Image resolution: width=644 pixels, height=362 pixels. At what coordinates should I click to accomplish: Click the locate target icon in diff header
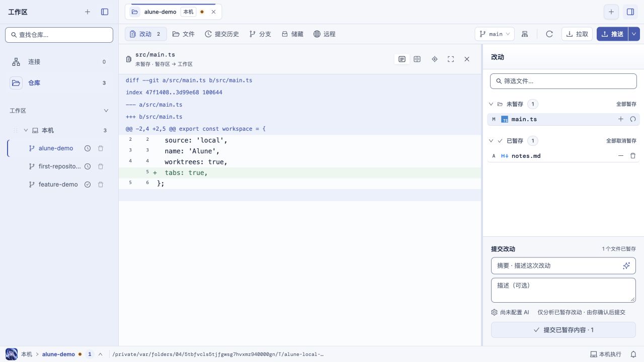click(x=435, y=59)
